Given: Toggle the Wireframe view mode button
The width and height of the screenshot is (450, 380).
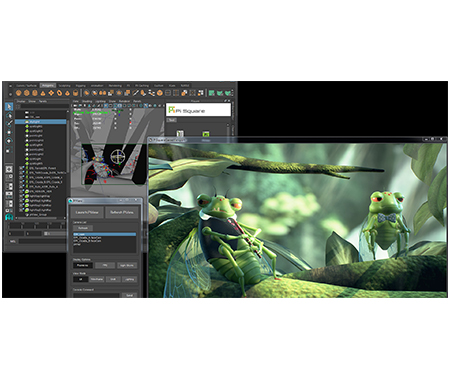Looking at the screenshot, I should [97, 279].
